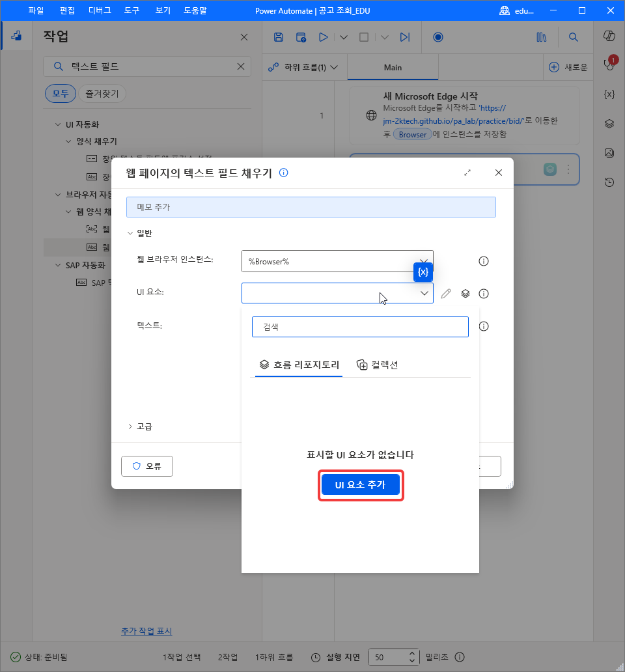
Task: Increase the 실행 지연 value with up arrow
Action: pos(411,654)
